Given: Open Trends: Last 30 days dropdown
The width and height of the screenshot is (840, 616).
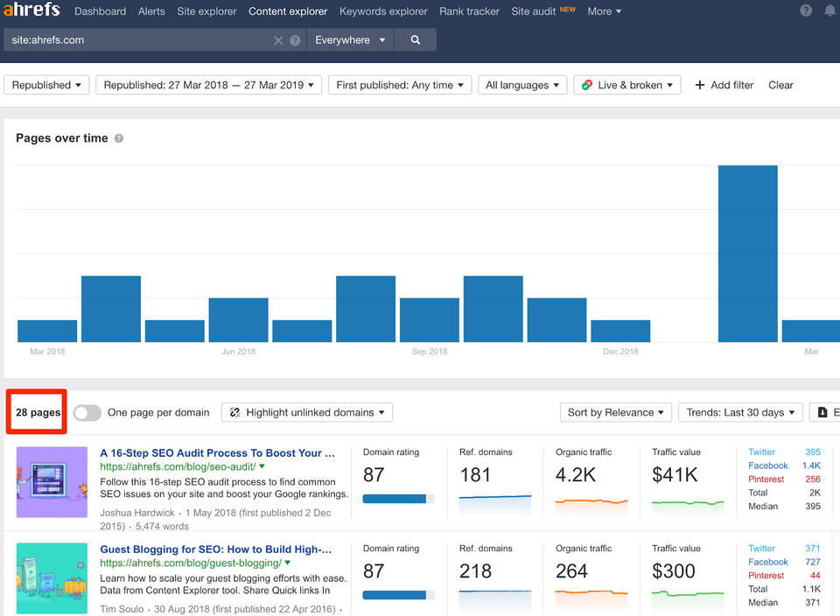Looking at the screenshot, I should coord(740,413).
